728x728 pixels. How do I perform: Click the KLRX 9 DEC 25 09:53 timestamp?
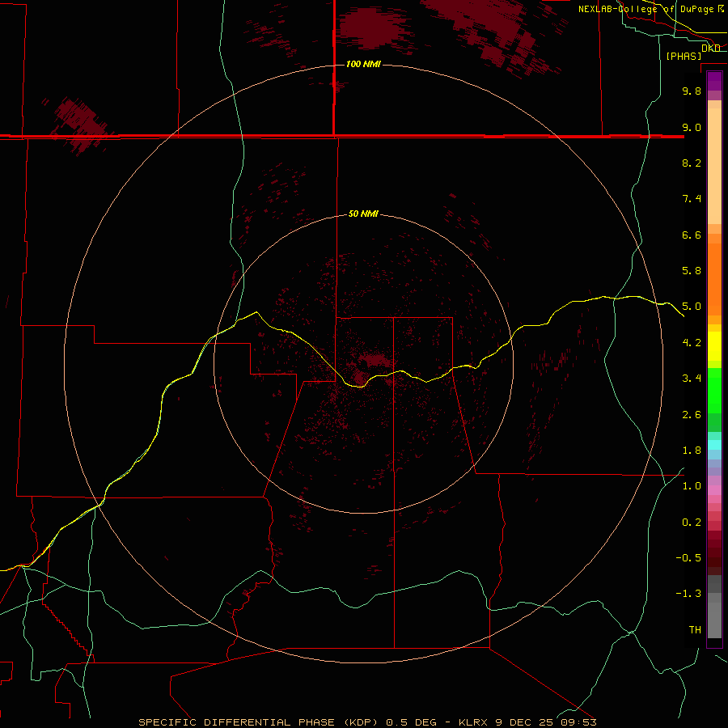(x=527, y=722)
